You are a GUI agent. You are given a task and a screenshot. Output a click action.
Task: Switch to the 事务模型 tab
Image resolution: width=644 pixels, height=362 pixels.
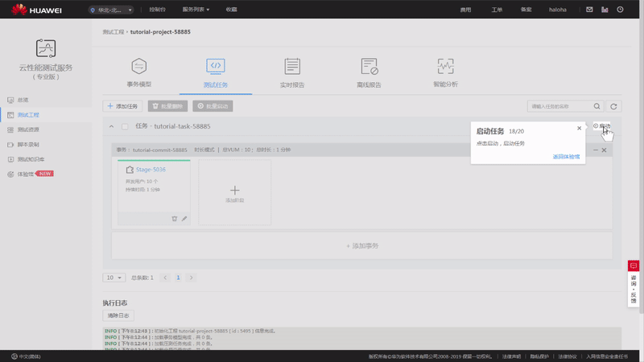[x=138, y=72]
